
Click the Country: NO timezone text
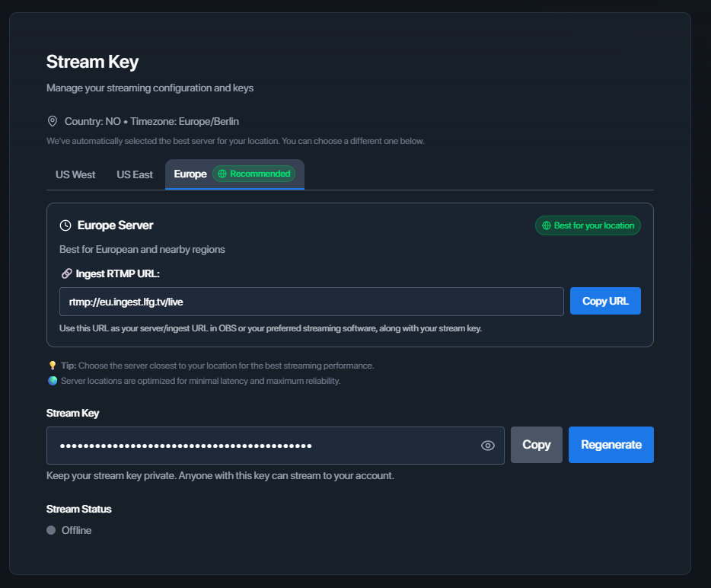tap(152, 121)
